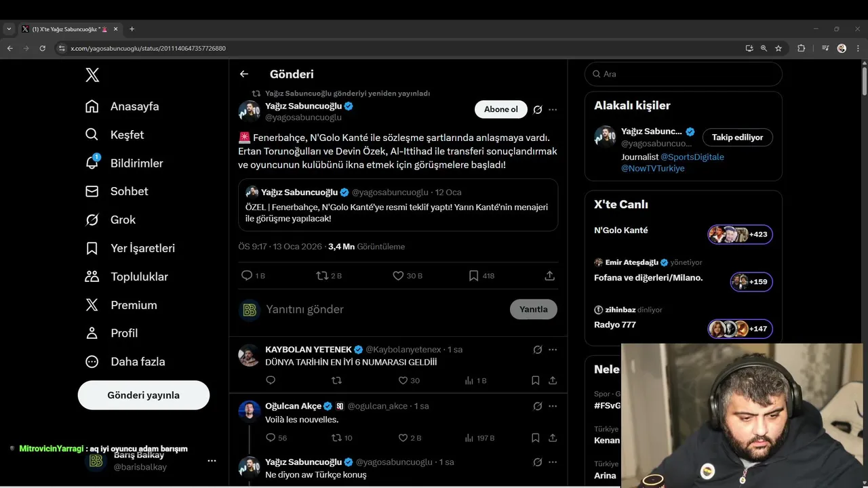Bookmark the KAYBOLAN YETENEK comment
The image size is (868, 488).
coord(536,381)
